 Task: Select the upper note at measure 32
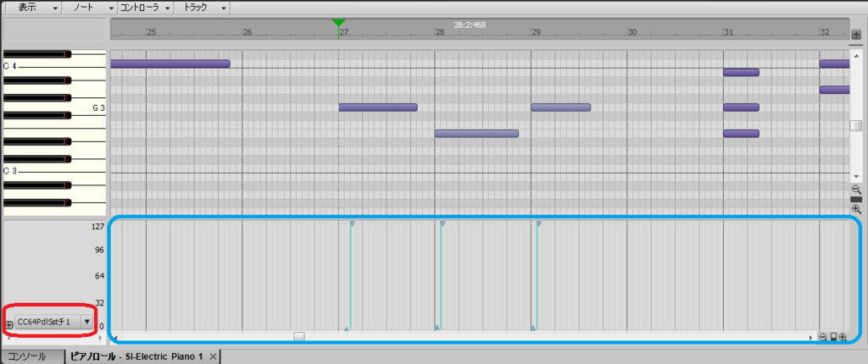pyautogui.click(x=834, y=63)
